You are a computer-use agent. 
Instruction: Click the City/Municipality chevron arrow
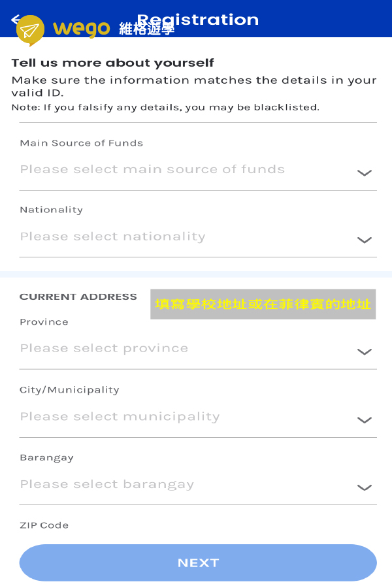pyautogui.click(x=364, y=420)
